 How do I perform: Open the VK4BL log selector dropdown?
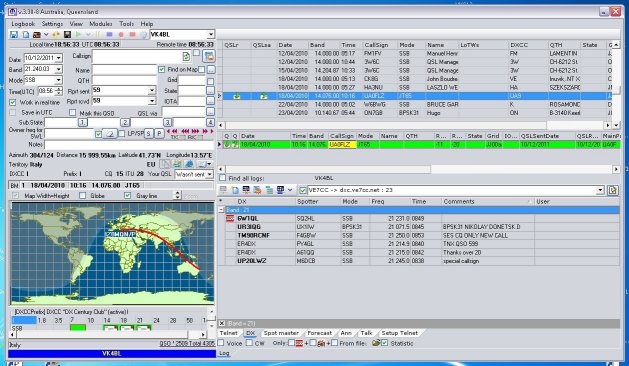[211, 35]
